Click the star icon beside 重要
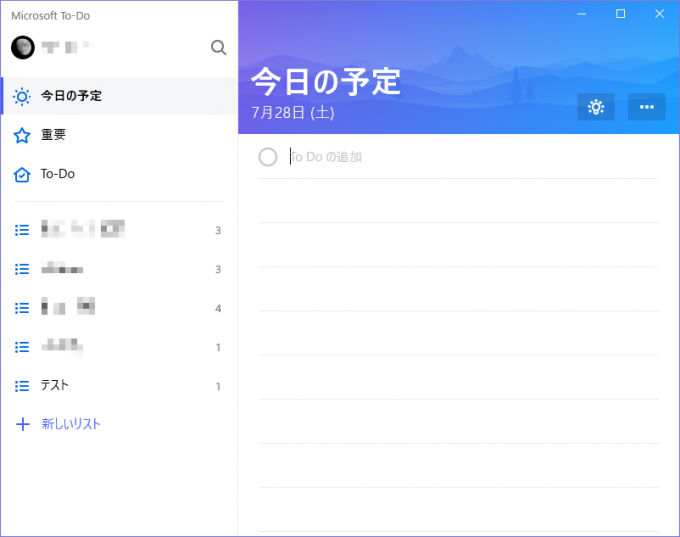This screenshot has height=537, width=680. (22, 135)
